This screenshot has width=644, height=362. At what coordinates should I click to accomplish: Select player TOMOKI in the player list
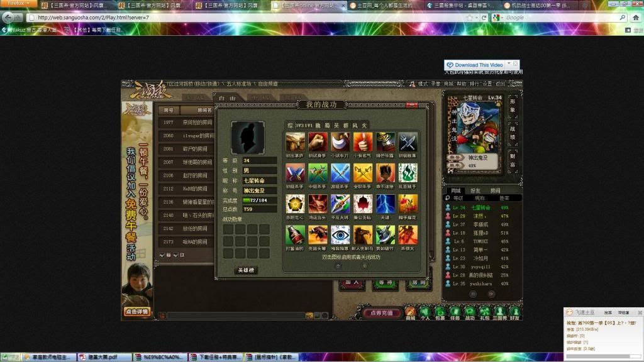click(x=480, y=241)
